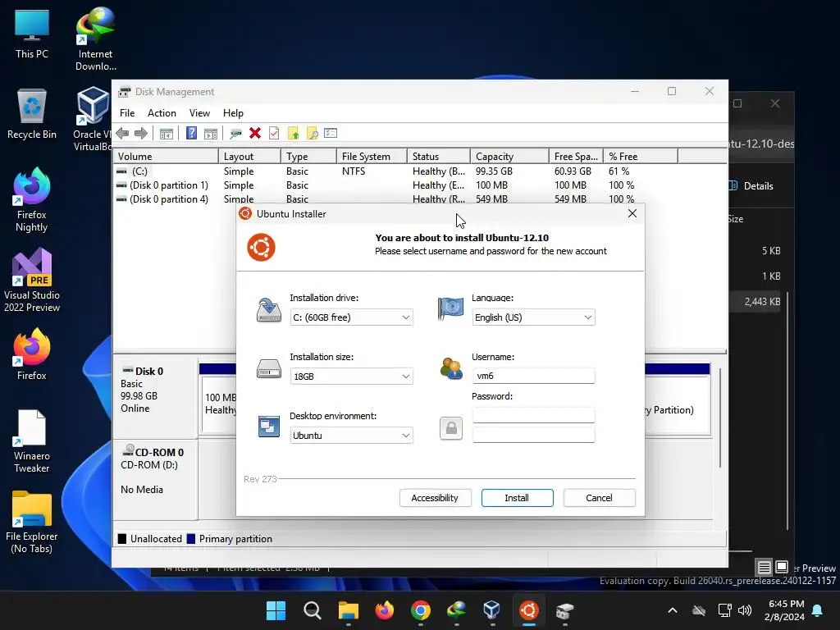Screen dimensions: 840x630
Task: Sort by Capacity column header
Action: point(509,157)
